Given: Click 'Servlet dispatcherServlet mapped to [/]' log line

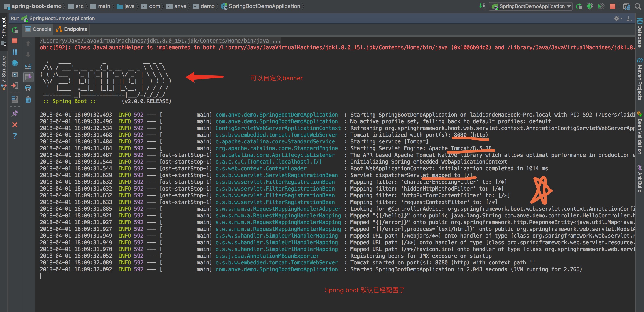Looking at the screenshot, I should (x=411, y=175).
